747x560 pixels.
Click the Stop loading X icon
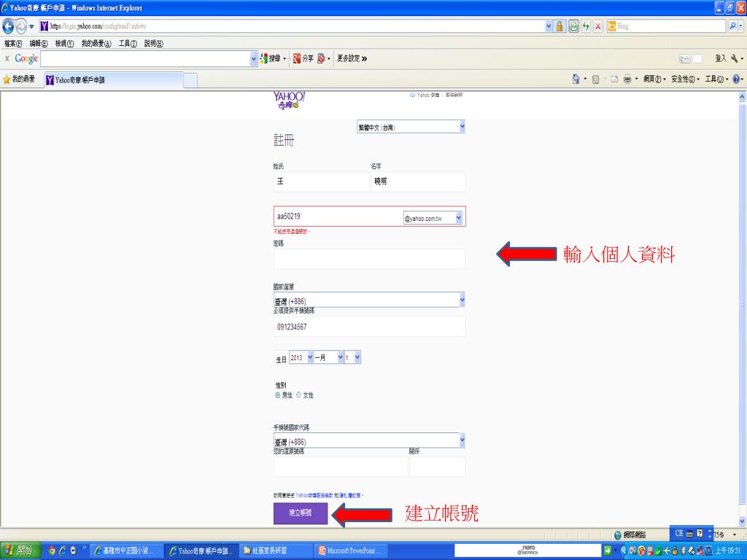[x=598, y=27]
